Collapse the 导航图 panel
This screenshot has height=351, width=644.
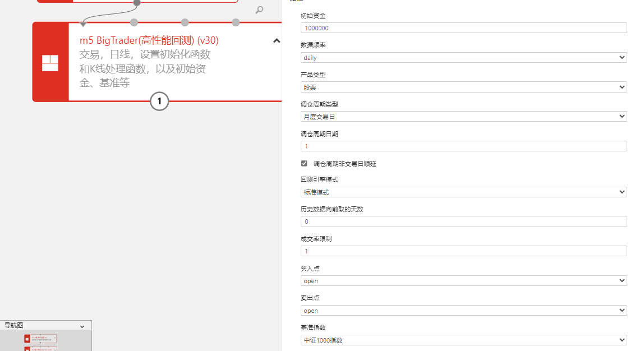[x=82, y=326]
